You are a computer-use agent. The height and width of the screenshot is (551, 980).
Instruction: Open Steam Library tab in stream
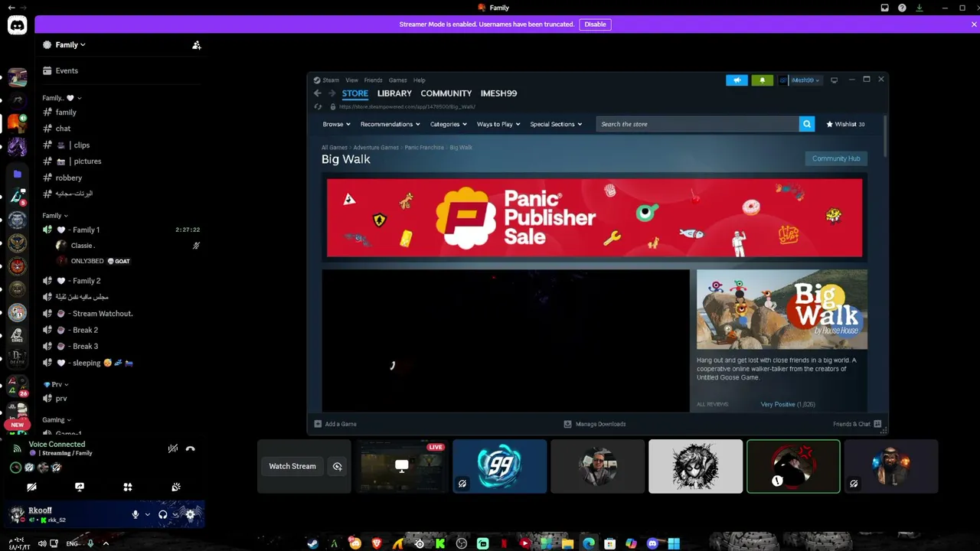point(394,93)
